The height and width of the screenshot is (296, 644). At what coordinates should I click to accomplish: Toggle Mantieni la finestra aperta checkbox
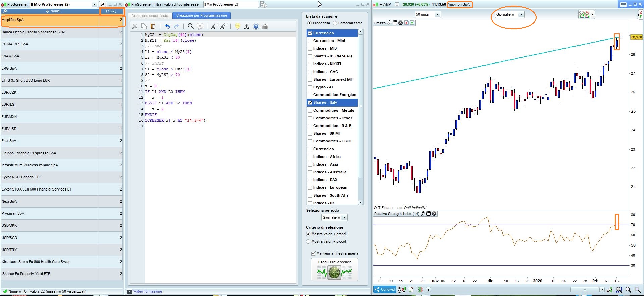313,253
